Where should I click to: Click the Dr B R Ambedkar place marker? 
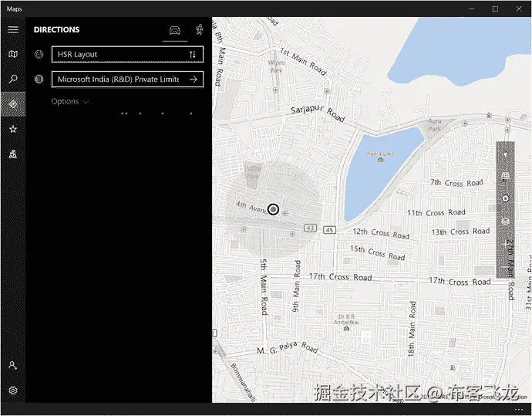point(346,328)
